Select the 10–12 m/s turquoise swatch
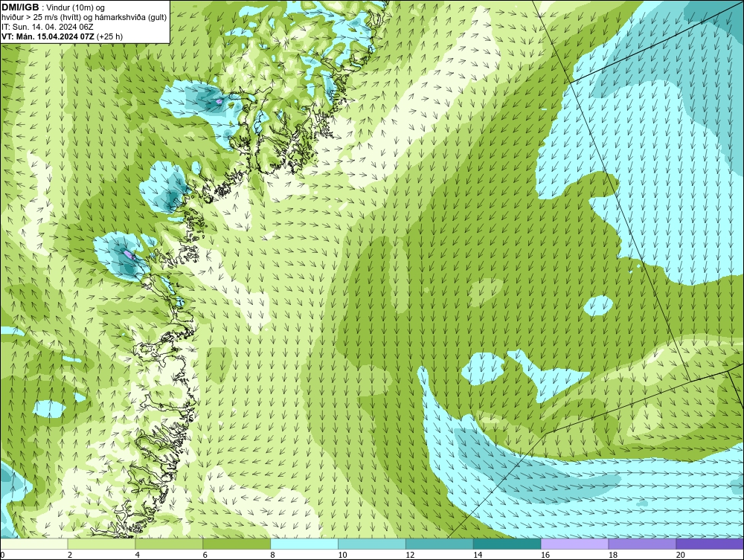This screenshot has height=560, width=744. click(x=372, y=544)
